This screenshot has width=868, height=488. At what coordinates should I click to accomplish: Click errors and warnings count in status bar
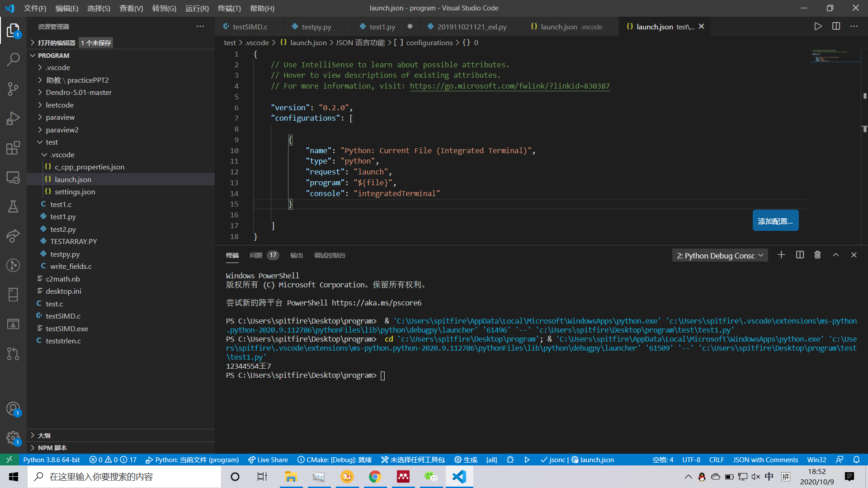[113, 460]
